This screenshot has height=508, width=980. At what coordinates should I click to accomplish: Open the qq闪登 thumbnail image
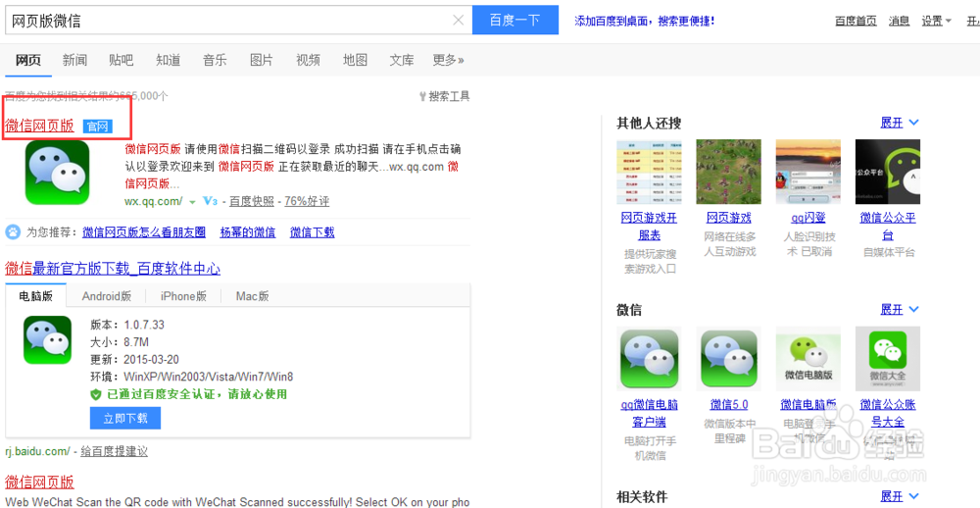tap(808, 172)
